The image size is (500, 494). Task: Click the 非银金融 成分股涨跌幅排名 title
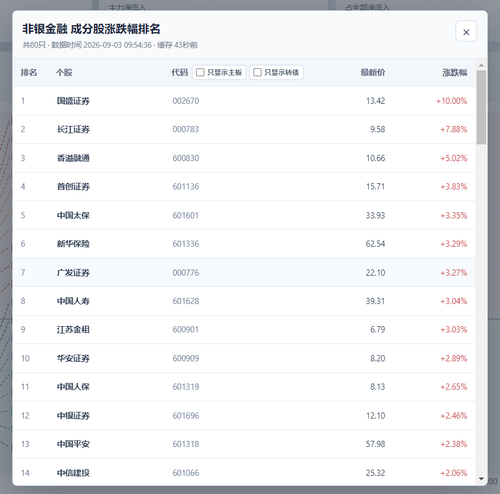tap(91, 29)
